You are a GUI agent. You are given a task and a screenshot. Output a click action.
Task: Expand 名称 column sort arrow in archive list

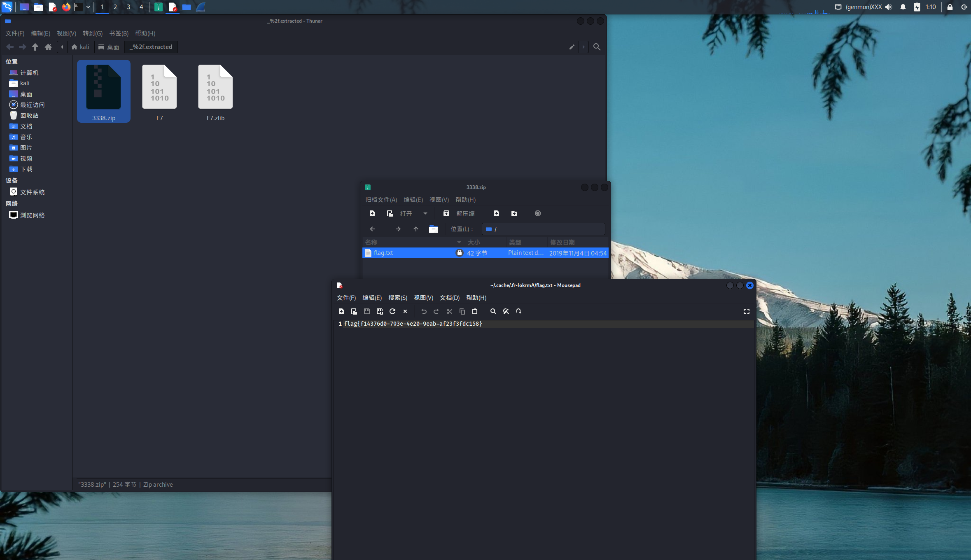459,242
